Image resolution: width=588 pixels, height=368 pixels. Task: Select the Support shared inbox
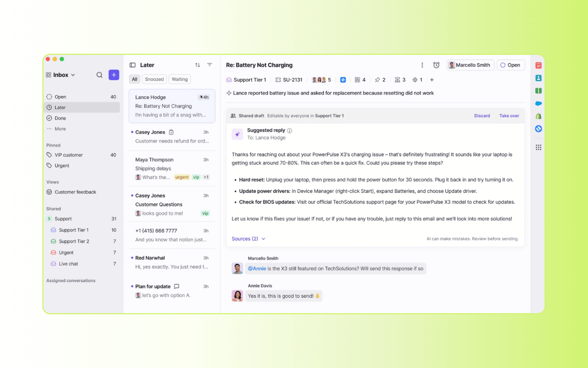click(x=82, y=219)
